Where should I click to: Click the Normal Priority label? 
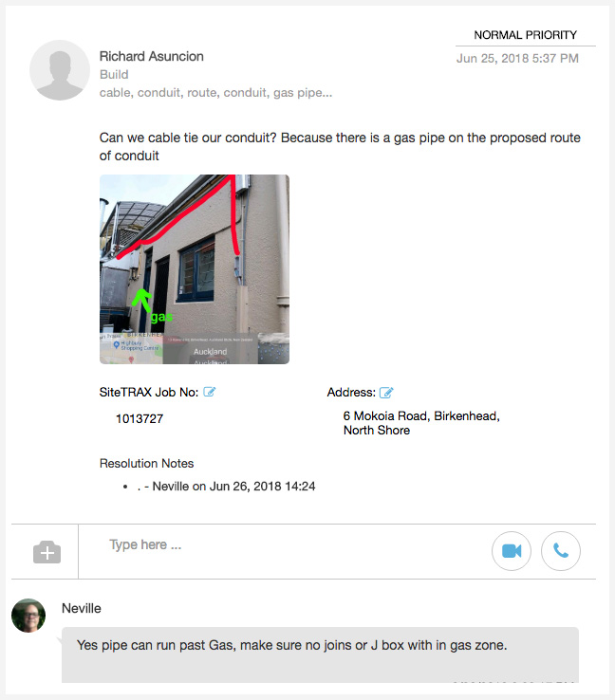click(x=525, y=35)
